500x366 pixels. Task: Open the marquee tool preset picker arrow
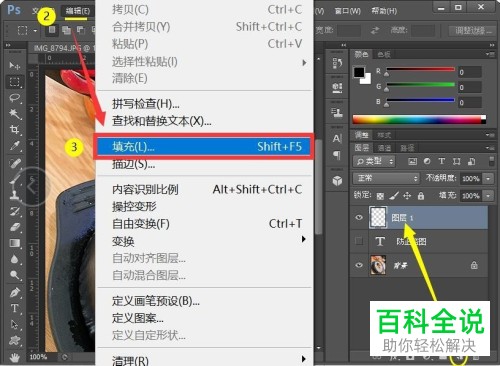(x=35, y=31)
